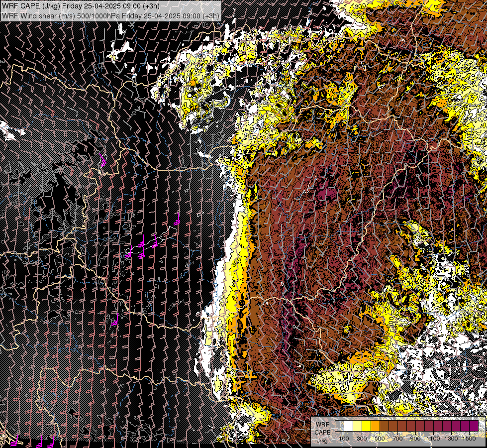Select the bright yellow legend swatch

367,426
